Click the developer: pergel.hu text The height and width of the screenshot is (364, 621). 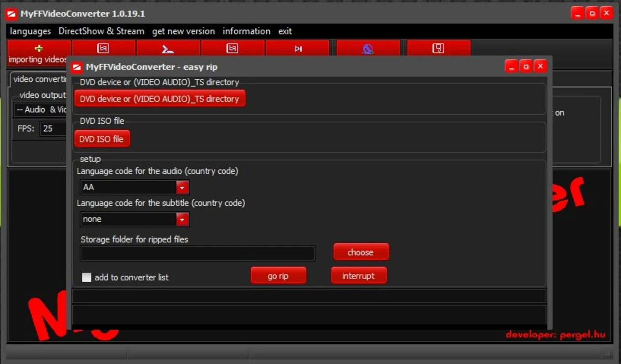click(555, 335)
